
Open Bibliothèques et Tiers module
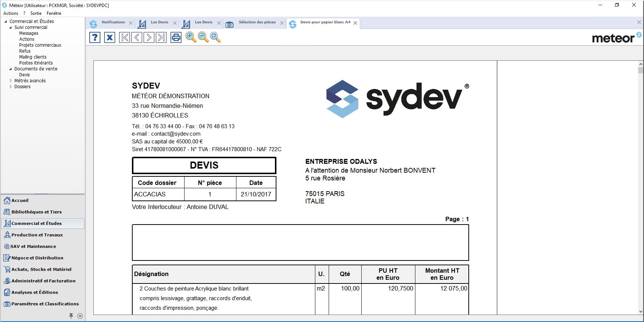(x=43, y=212)
